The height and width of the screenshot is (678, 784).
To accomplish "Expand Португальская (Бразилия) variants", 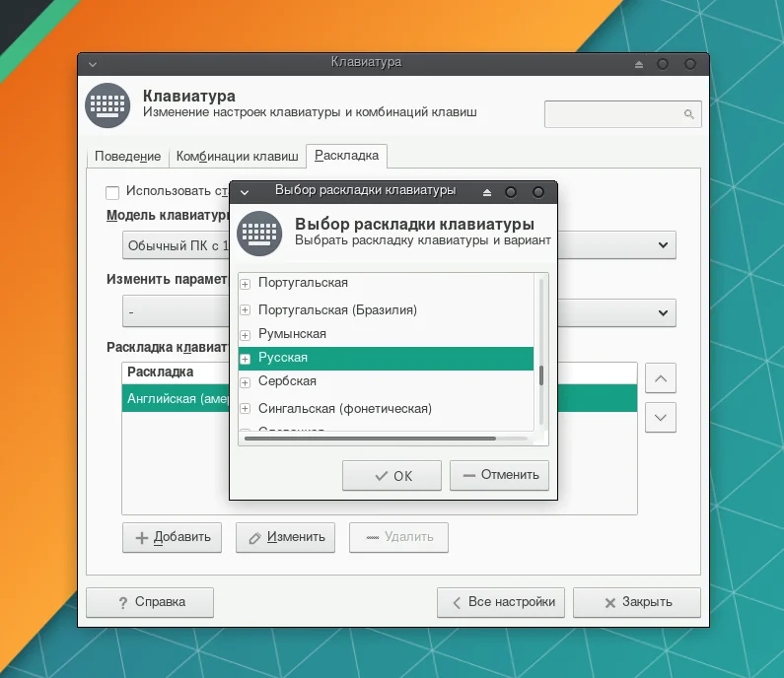I will click(245, 310).
